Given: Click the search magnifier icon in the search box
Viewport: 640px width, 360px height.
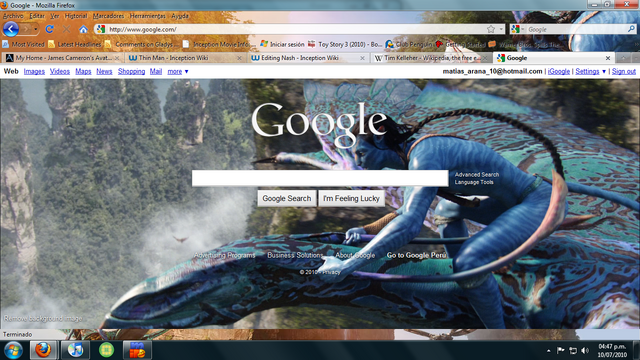Looking at the screenshot, I should click(631, 29).
